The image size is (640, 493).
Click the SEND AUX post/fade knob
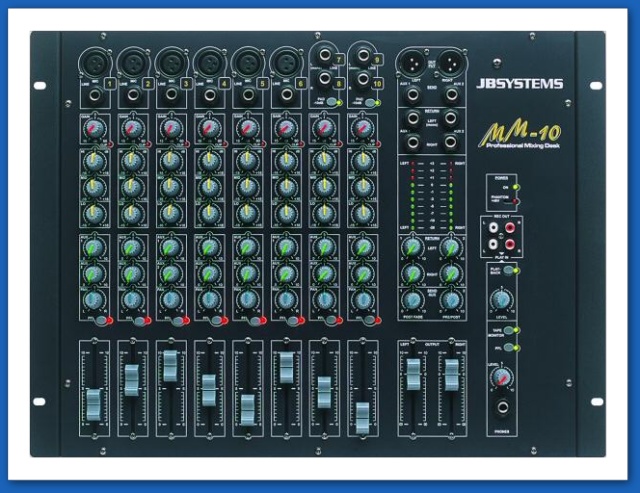pyautogui.click(x=413, y=300)
